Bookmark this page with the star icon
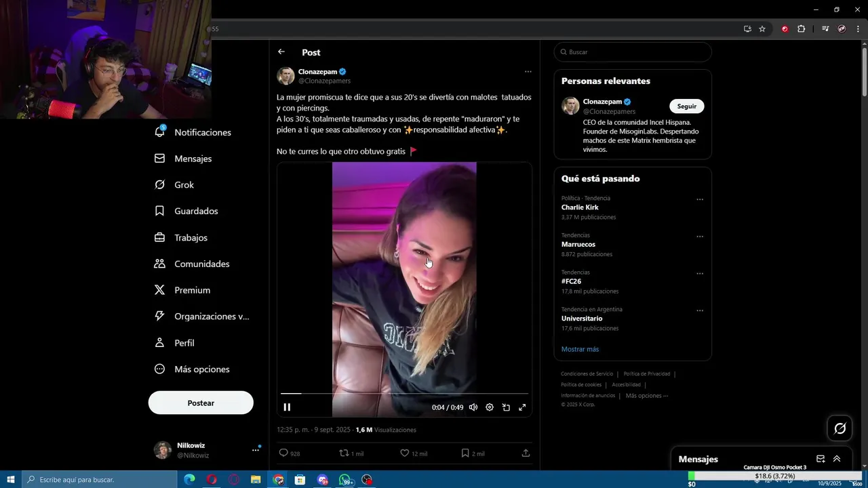The height and width of the screenshot is (488, 868). tap(762, 28)
